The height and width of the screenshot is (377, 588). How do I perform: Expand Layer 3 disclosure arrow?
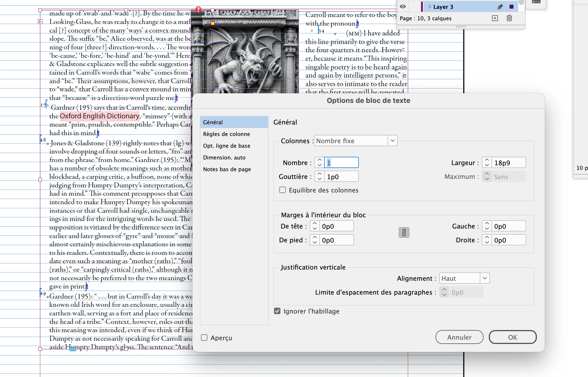pyautogui.click(x=429, y=7)
